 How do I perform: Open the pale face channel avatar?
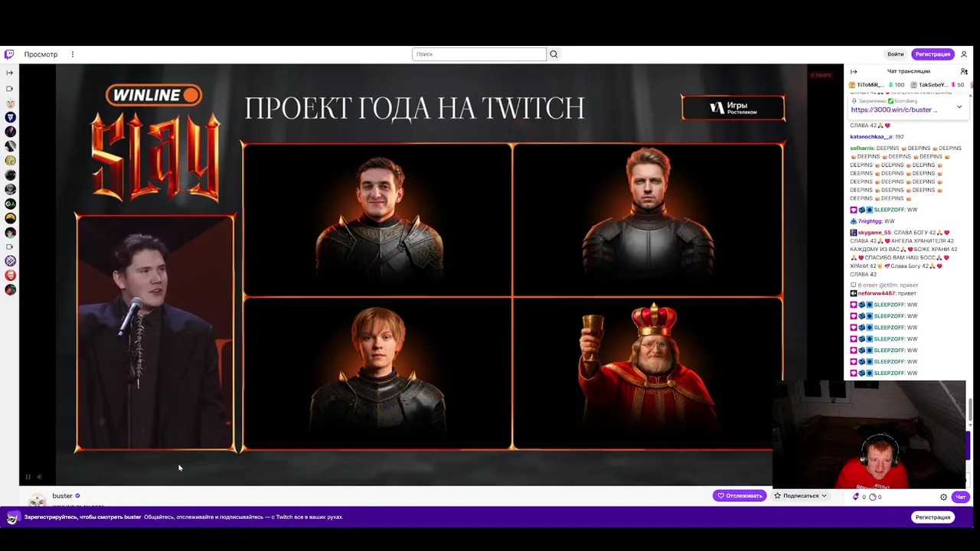coord(10,103)
